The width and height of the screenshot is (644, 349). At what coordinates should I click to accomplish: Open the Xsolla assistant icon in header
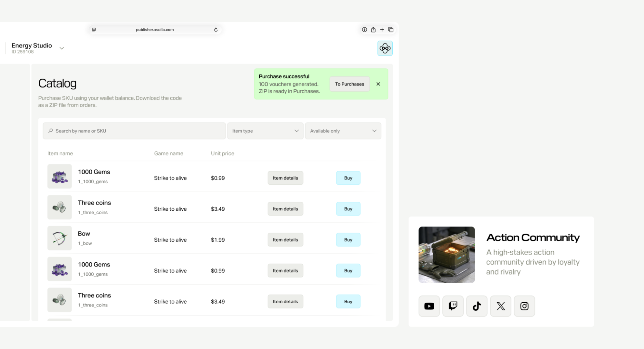[x=385, y=48]
